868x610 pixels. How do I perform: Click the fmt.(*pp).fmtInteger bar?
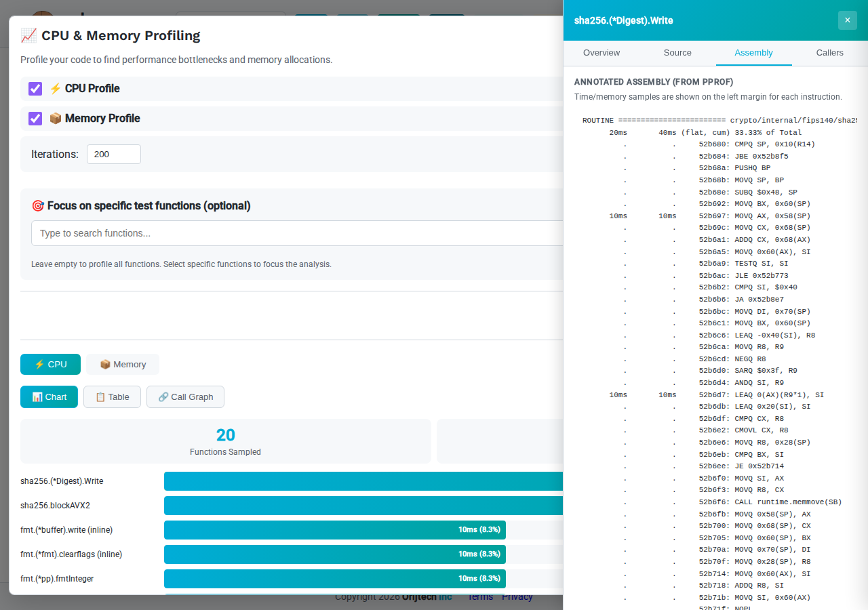point(334,579)
